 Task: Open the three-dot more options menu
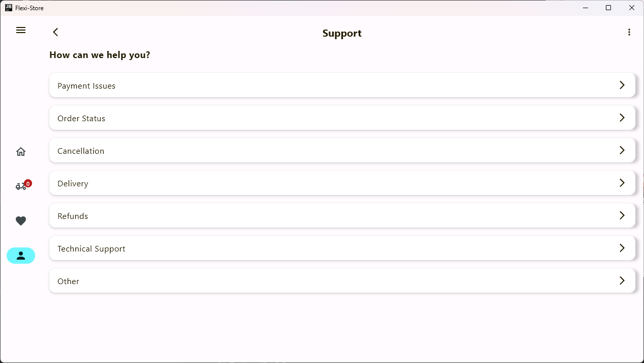click(x=629, y=32)
